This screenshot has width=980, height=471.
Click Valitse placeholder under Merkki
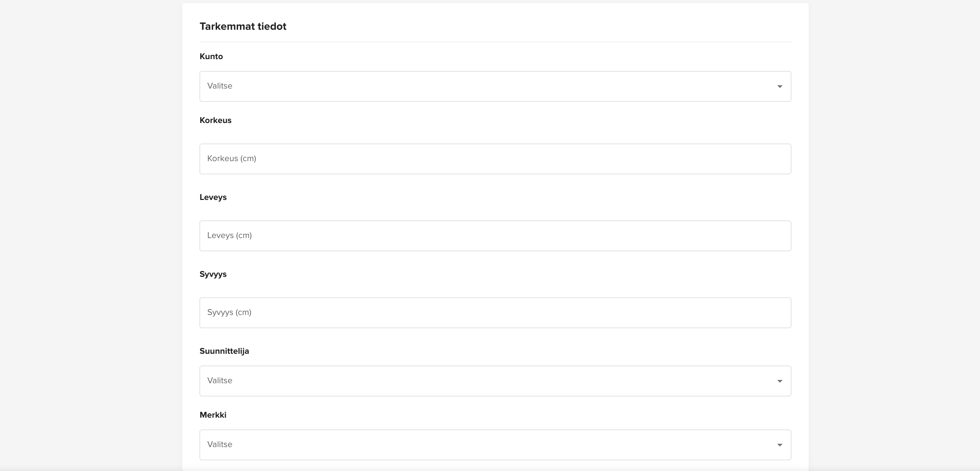pyautogui.click(x=220, y=445)
